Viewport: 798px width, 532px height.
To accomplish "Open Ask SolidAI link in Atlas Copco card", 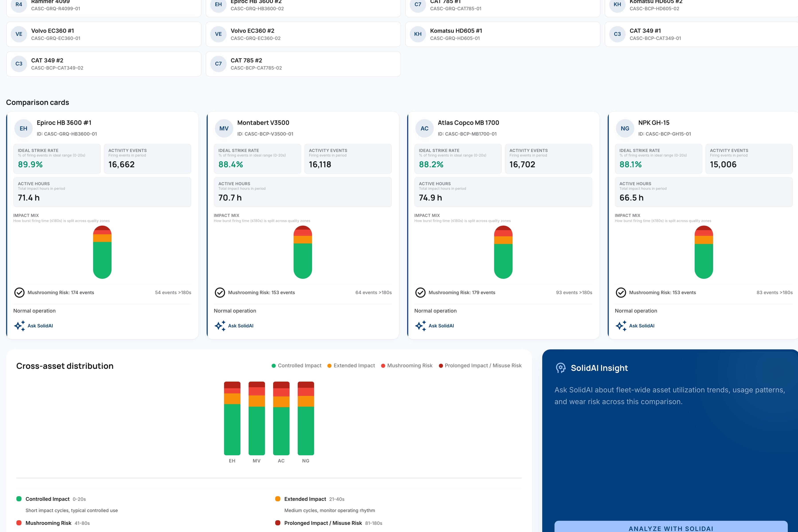I will (x=441, y=326).
